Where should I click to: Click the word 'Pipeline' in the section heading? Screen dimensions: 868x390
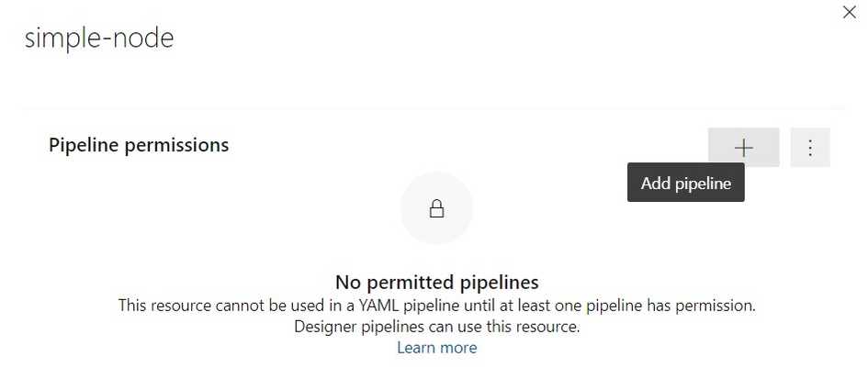pyautogui.click(x=84, y=145)
